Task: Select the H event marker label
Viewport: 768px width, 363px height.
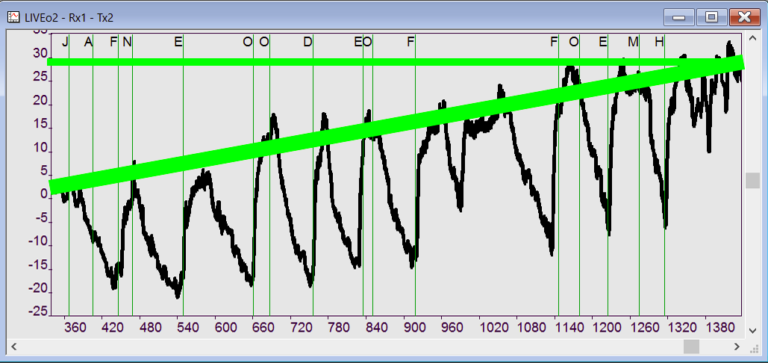Action: click(659, 42)
